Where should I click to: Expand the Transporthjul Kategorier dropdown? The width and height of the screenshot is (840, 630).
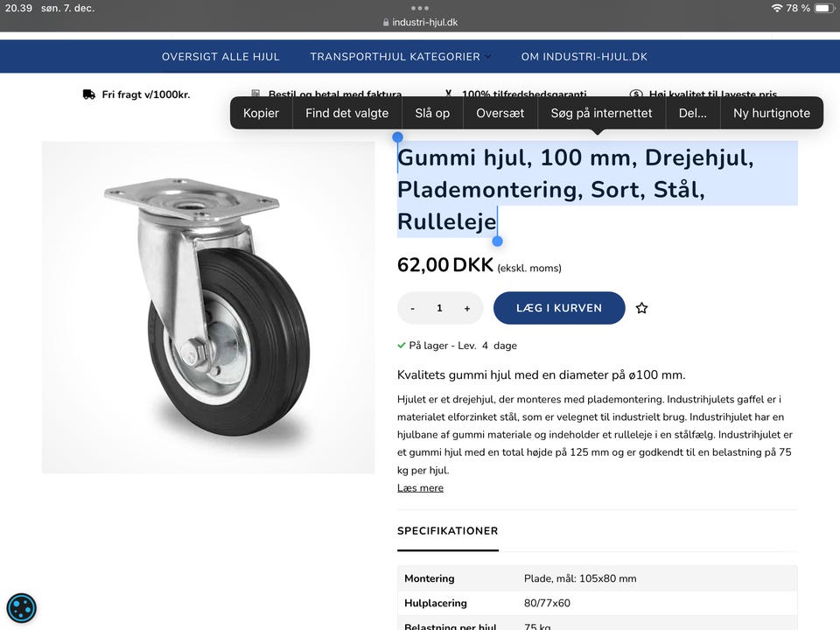coord(400,57)
